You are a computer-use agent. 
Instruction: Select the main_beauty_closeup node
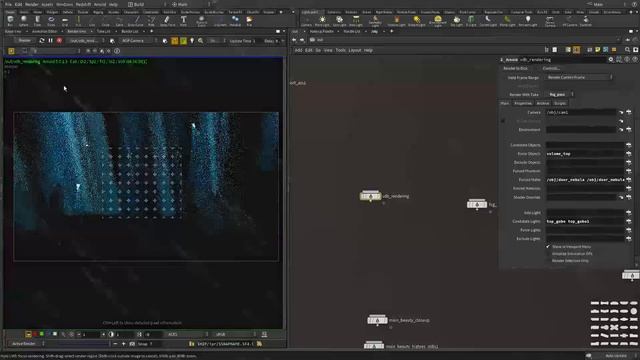point(377,320)
